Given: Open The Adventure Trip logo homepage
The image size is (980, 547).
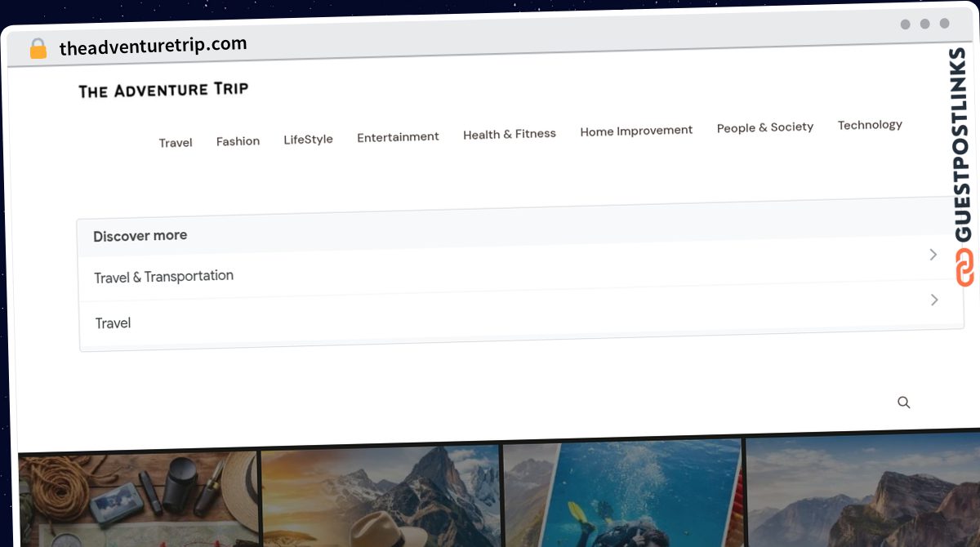Looking at the screenshot, I should tap(163, 89).
